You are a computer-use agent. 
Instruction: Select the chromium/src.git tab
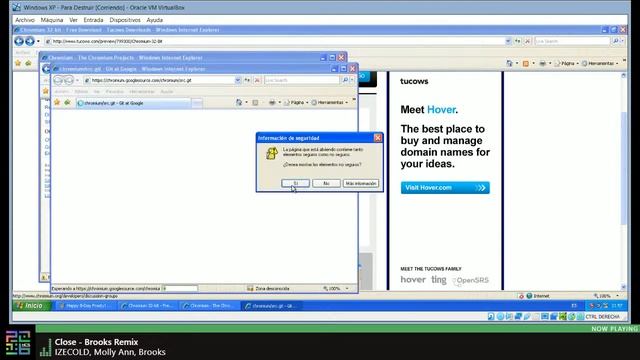point(133,103)
